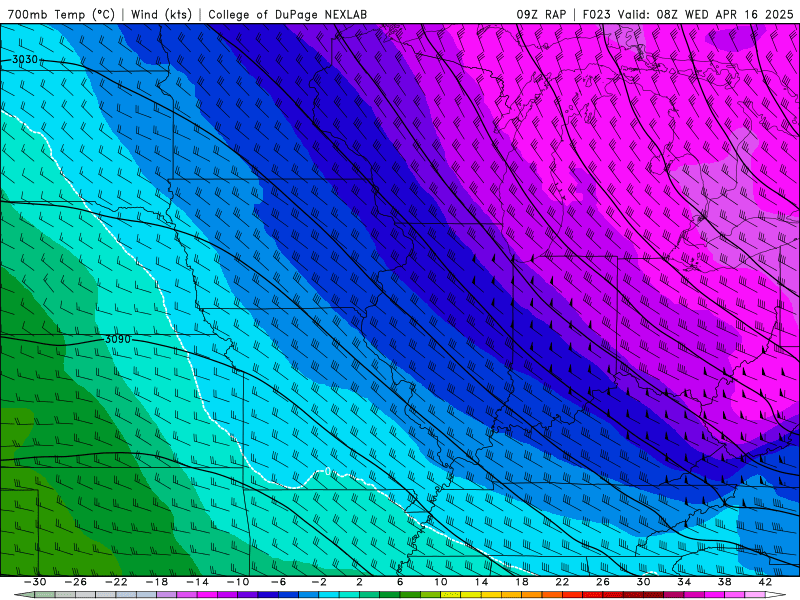Click the "College of DuPage NEXLAB" label
800x600 pixels.
(287, 14)
